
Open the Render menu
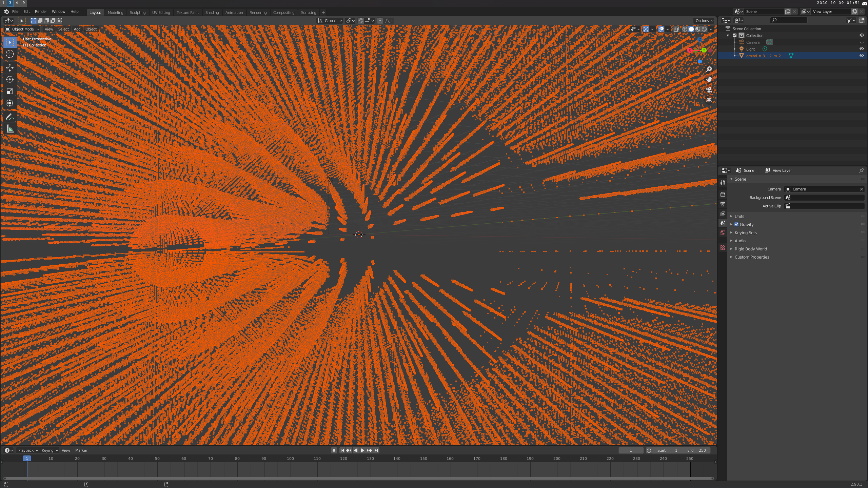tap(41, 12)
